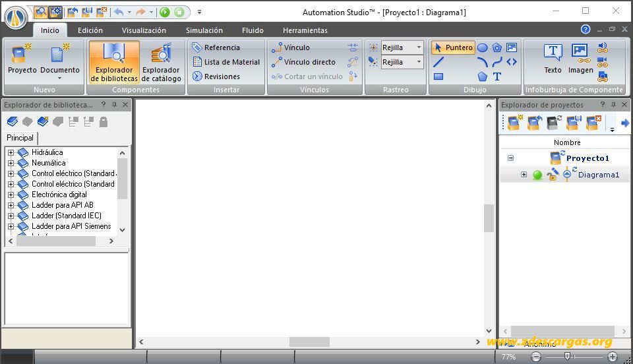Select the regular polygon drawing tool
Image resolution: width=633 pixels, height=364 pixels.
497,47
